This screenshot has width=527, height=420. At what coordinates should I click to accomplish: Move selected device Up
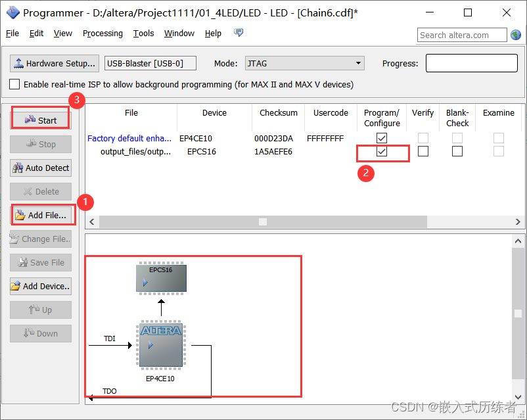(40, 310)
